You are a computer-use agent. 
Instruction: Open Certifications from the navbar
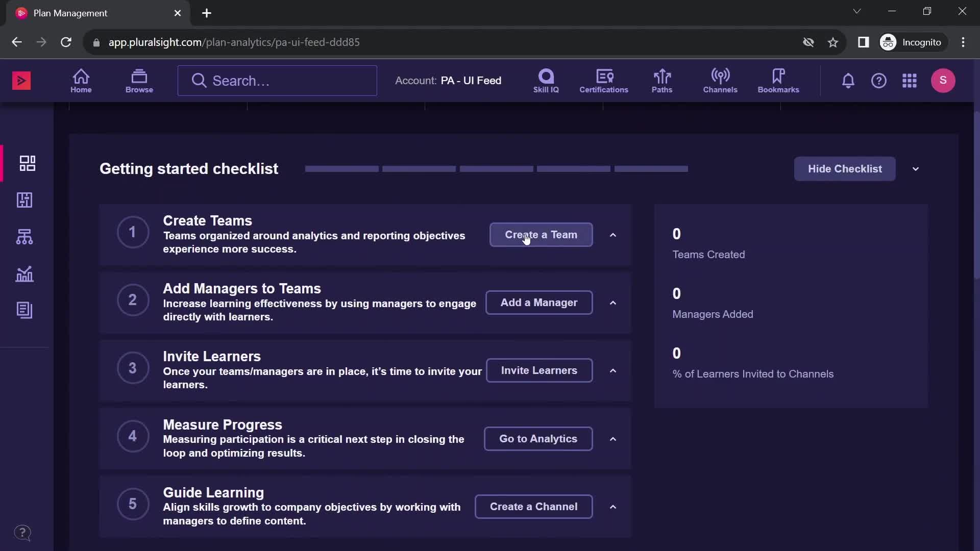pos(604,81)
